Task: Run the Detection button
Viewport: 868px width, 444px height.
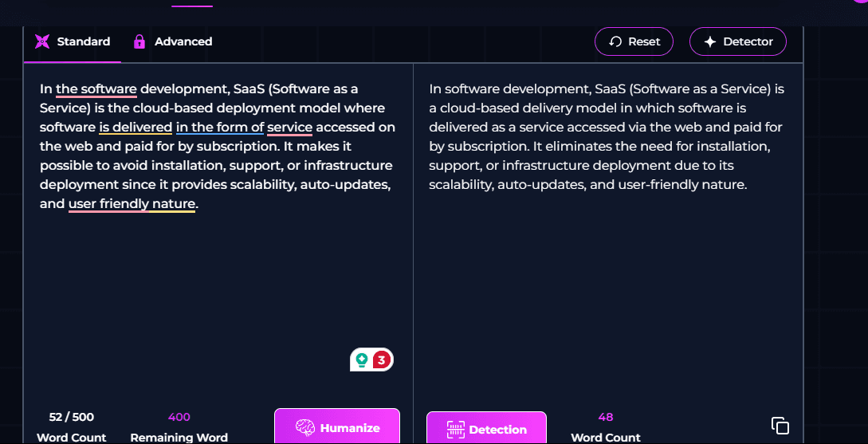Action: pos(486,429)
